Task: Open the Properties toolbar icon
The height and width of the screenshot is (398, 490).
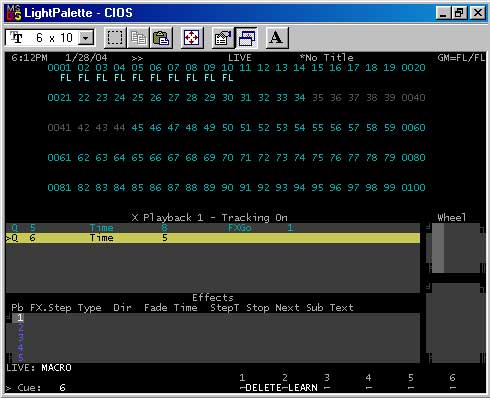Action: click(223, 38)
